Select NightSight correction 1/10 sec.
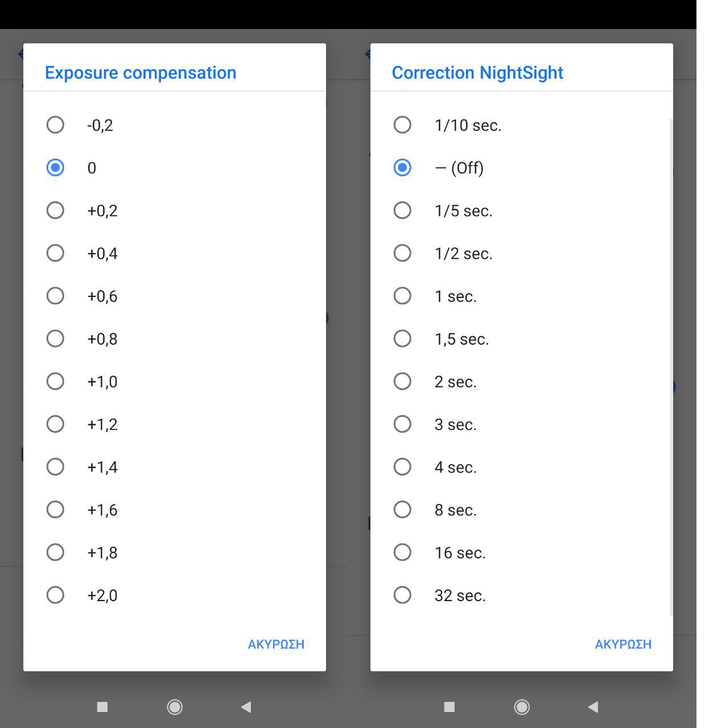 402,125
